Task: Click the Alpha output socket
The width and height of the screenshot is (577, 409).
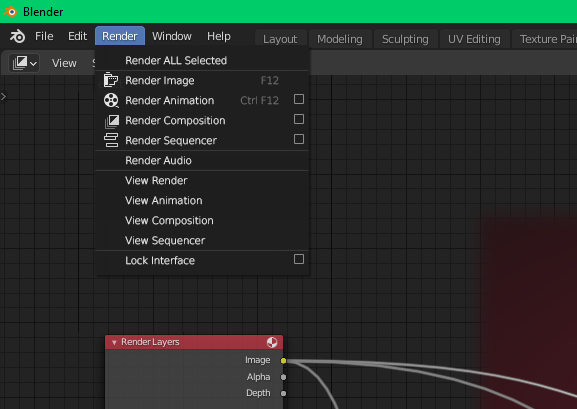Action: [283, 377]
